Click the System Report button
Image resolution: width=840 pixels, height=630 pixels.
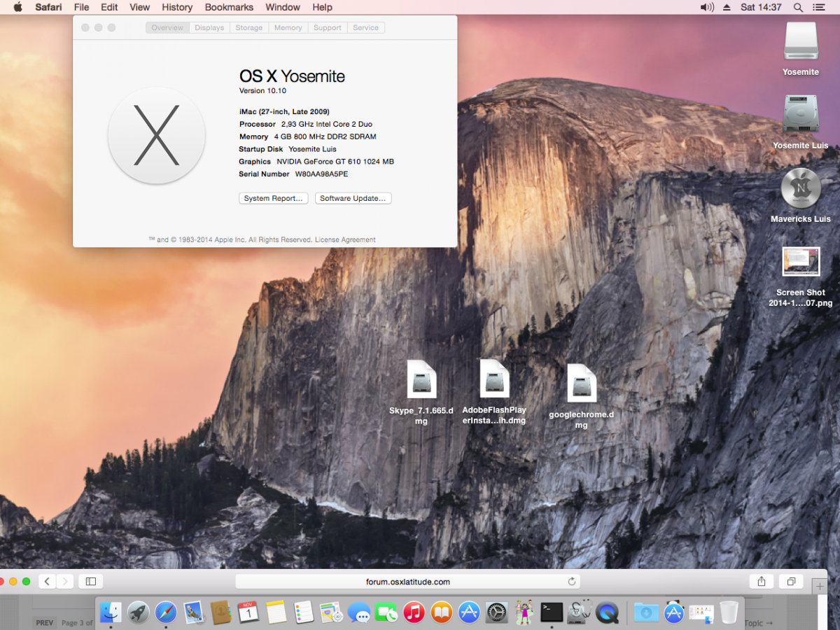pos(273,198)
